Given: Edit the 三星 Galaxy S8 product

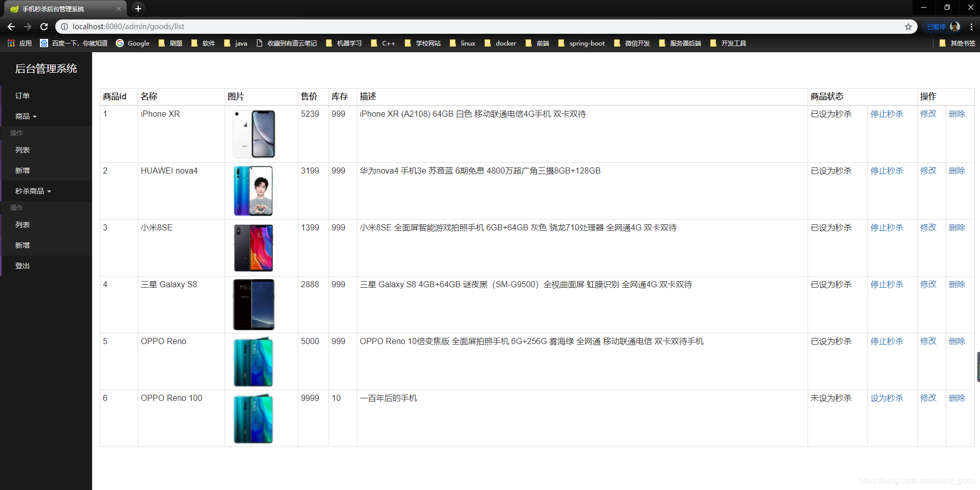Looking at the screenshot, I should tap(928, 284).
